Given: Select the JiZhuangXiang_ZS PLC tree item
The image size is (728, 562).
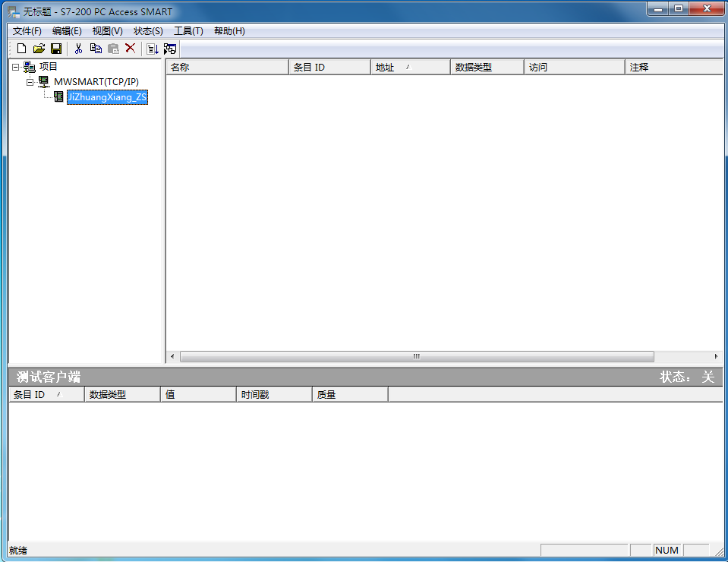Looking at the screenshot, I should tap(106, 97).
